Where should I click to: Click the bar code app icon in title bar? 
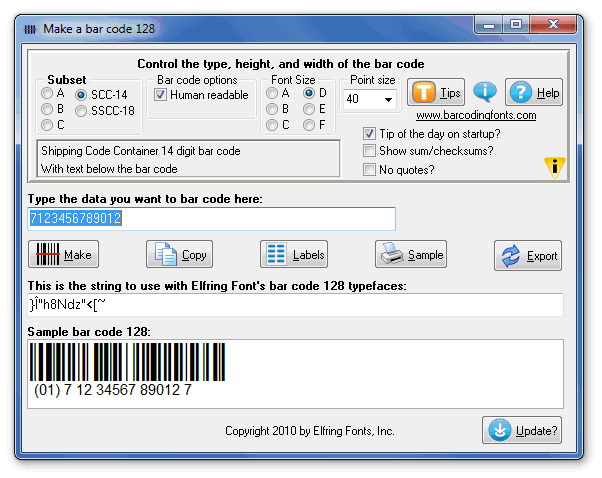click(30, 29)
